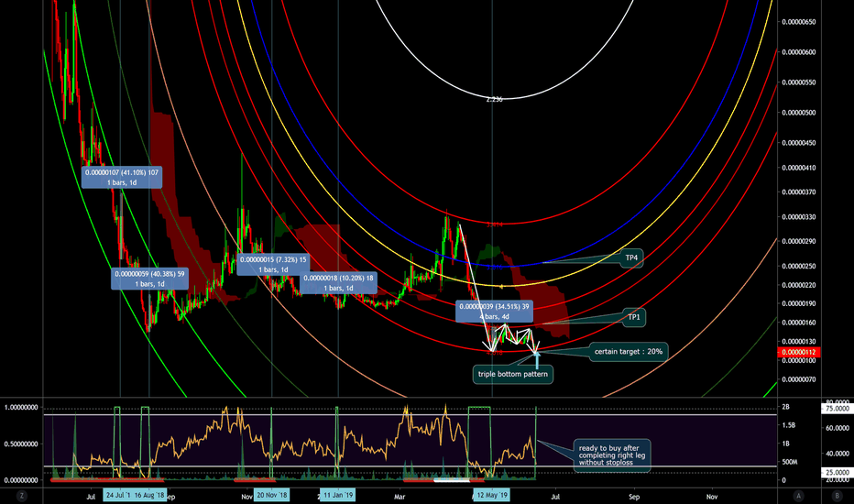The width and height of the screenshot is (854, 504).
Task: Click the 0.00000550 price axis label
Action: (x=798, y=82)
